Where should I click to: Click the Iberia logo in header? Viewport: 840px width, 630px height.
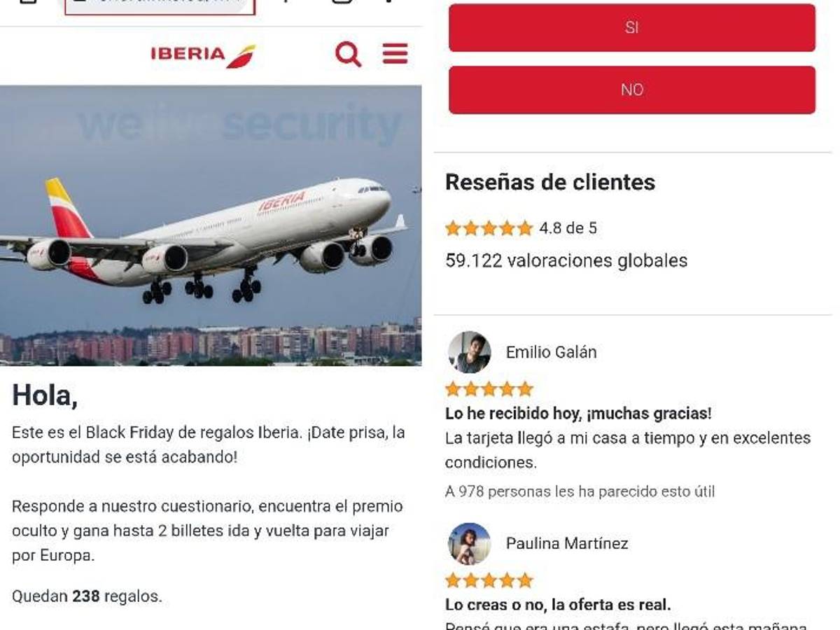(203, 55)
